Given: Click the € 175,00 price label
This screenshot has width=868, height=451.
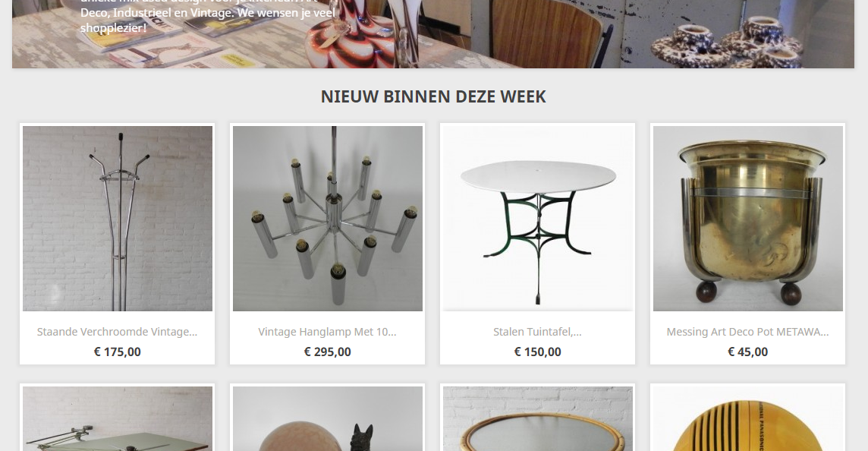Looking at the screenshot, I should click(x=118, y=352).
